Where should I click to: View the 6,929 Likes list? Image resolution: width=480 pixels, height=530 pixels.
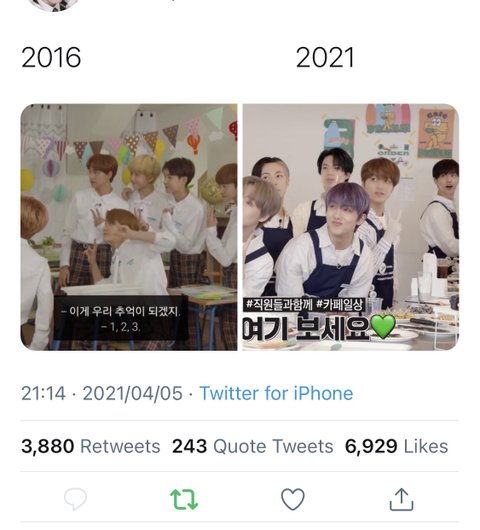(x=396, y=446)
